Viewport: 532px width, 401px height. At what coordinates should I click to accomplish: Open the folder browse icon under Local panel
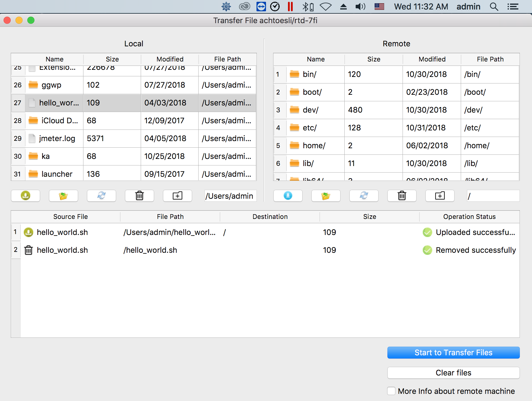click(63, 196)
